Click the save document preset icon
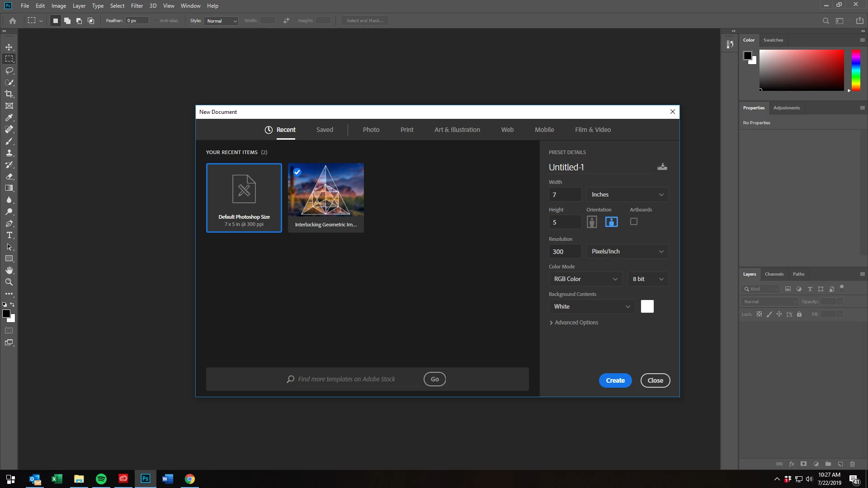 coord(662,167)
